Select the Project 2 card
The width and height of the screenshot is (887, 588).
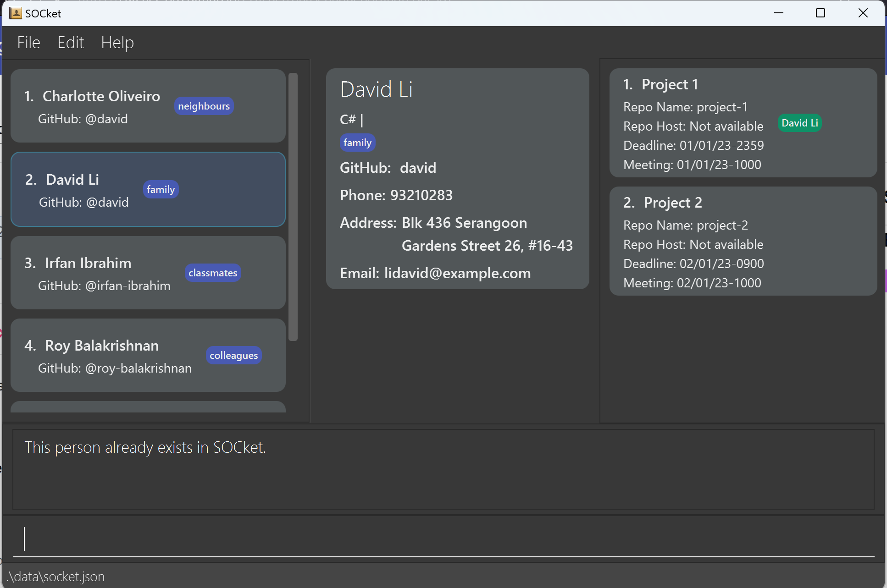(x=743, y=242)
